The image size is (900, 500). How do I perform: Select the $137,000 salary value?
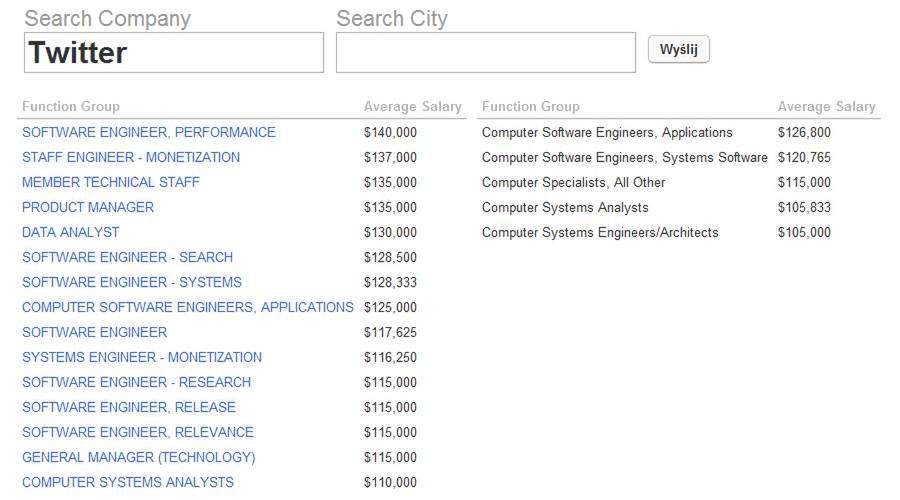coord(390,157)
